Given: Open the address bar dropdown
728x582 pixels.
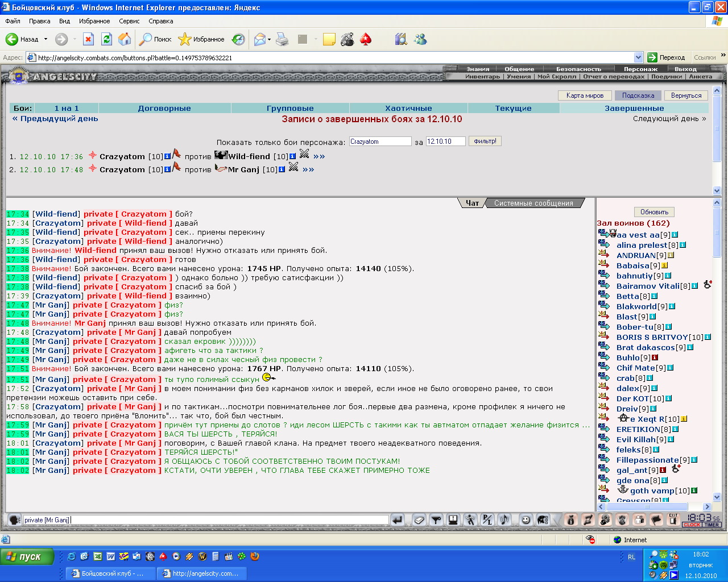Looking at the screenshot, I should click(x=639, y=57).
